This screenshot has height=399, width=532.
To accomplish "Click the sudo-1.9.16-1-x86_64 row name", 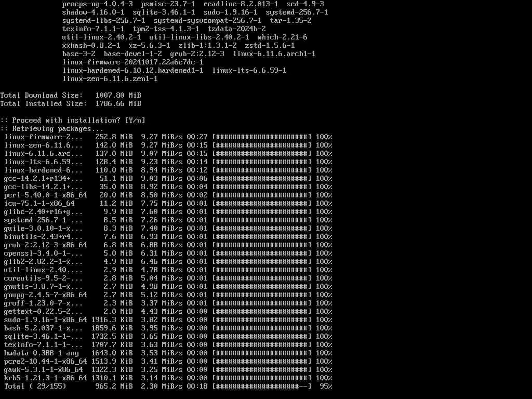I will [x=46, y=320].
